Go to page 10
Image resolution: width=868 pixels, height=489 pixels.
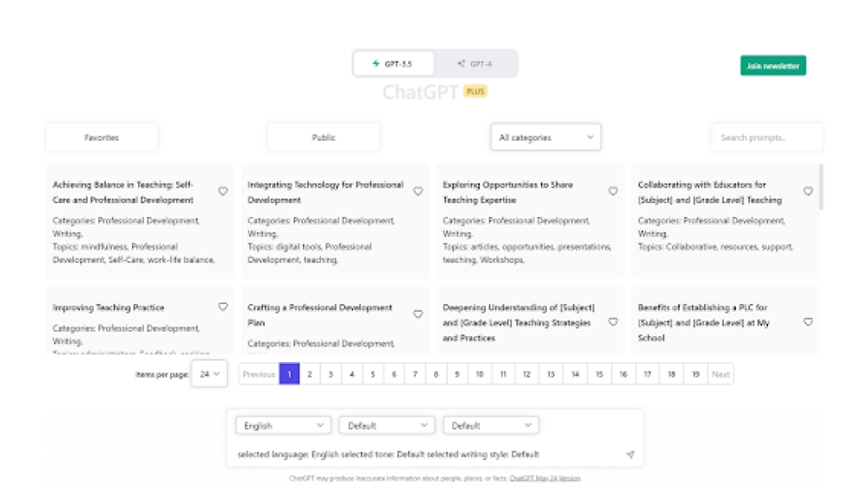coord(480,374)
